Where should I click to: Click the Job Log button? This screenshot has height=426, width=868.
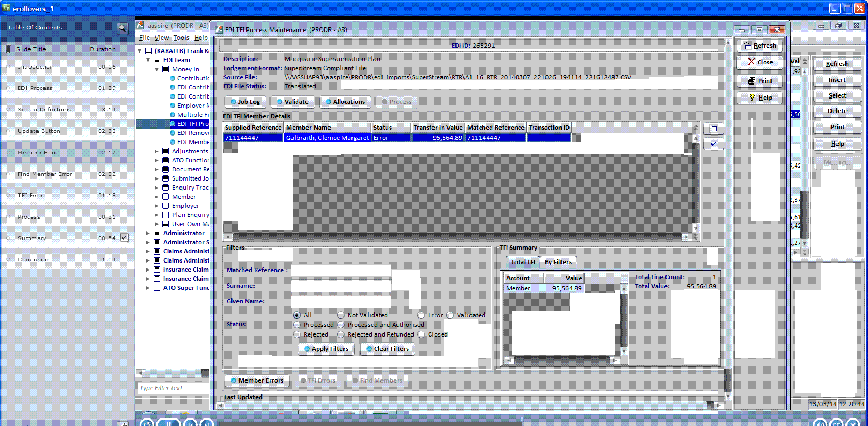[245, 102]
